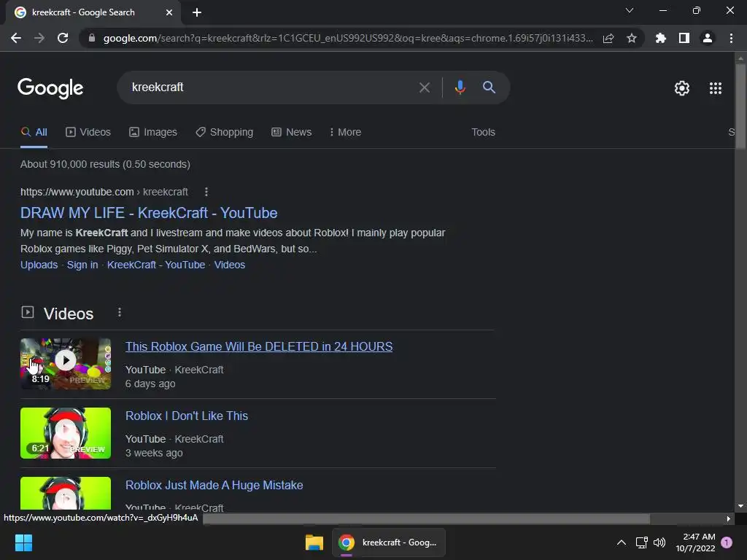The height and width of the screenshot is (560, 747).
Task: Click the Google logo
Action: click(x=50, y=88)
